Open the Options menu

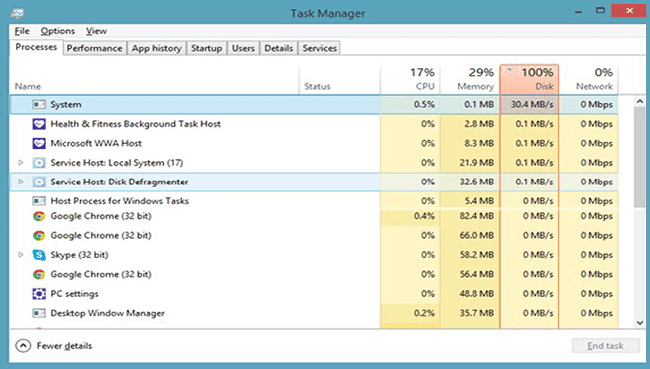click(58, 31)
